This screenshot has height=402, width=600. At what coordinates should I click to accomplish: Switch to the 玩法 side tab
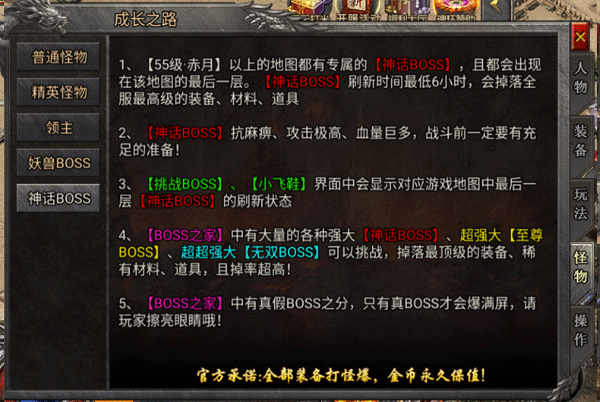(x=580, y=204)
